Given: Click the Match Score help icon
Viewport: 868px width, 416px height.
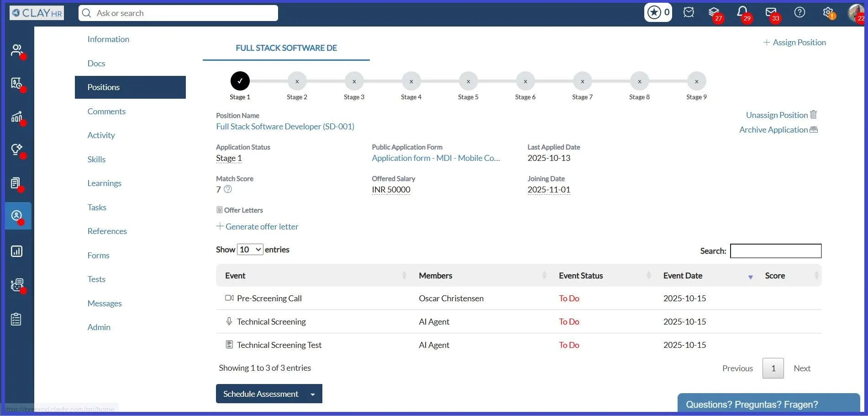Looking at the screenshot, I should (x=228, y=189).
